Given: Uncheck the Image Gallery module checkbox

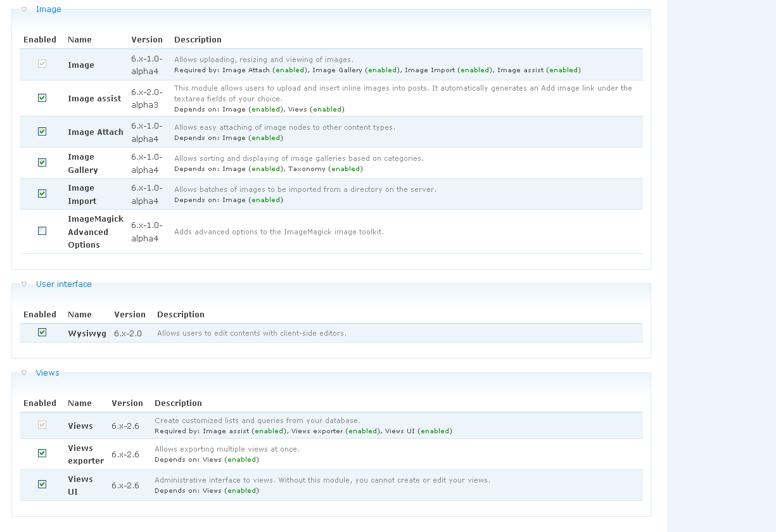Looking at the screenshot, I should pyautogui.click(x=42, y=163).
